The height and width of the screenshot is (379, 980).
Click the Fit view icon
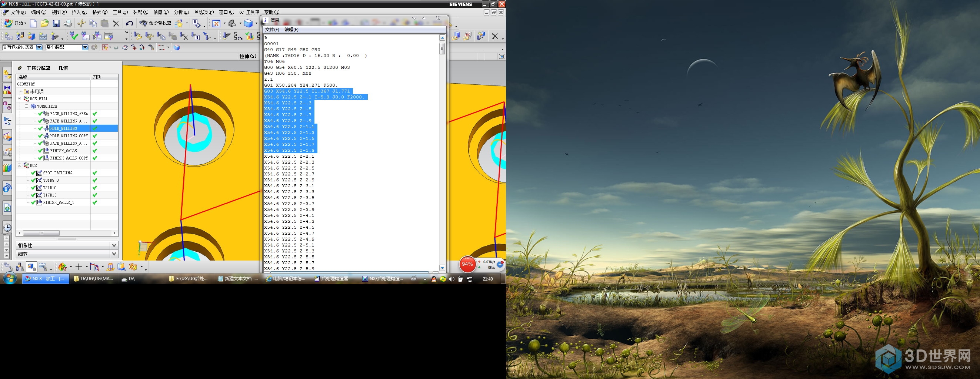click(x=216, y=24)
